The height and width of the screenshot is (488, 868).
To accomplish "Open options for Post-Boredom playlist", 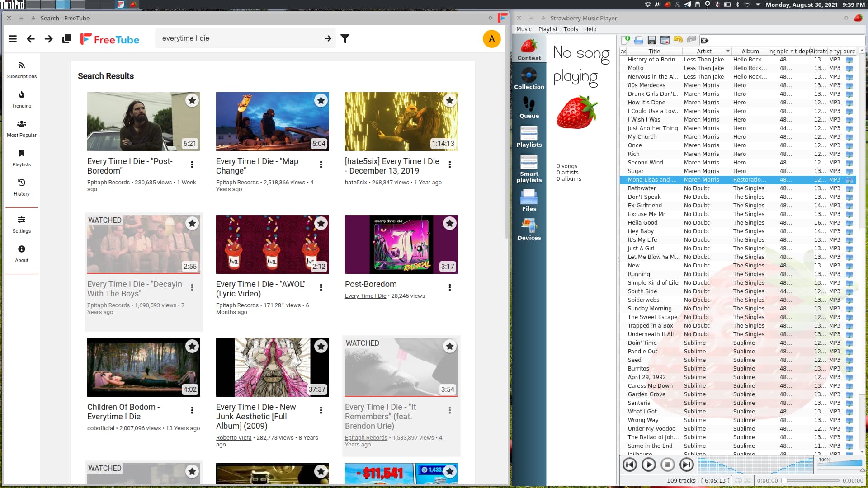I will (450, 287).
